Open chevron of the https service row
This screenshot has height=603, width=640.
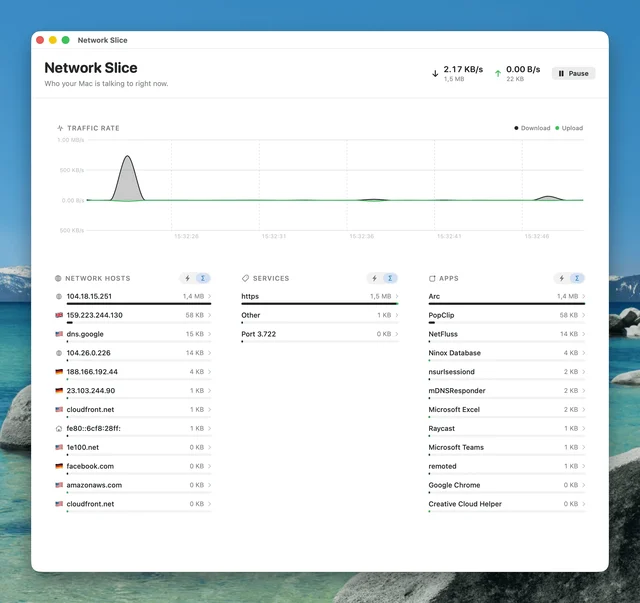397,296
